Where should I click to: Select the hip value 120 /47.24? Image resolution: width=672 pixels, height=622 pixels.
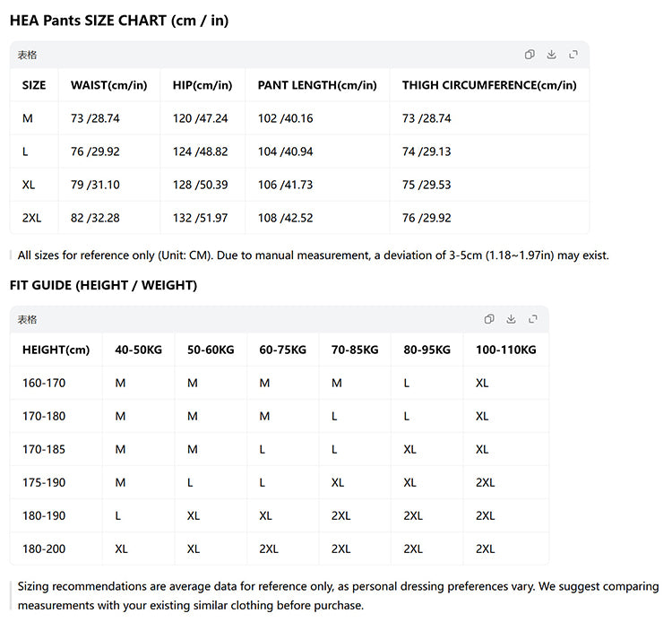200,118
